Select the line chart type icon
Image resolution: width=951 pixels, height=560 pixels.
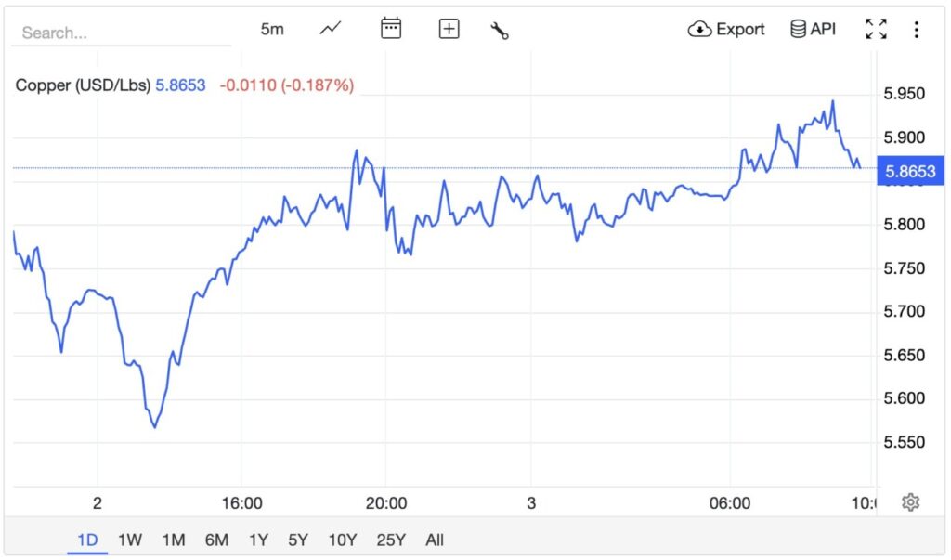click(x=330, y=29)
